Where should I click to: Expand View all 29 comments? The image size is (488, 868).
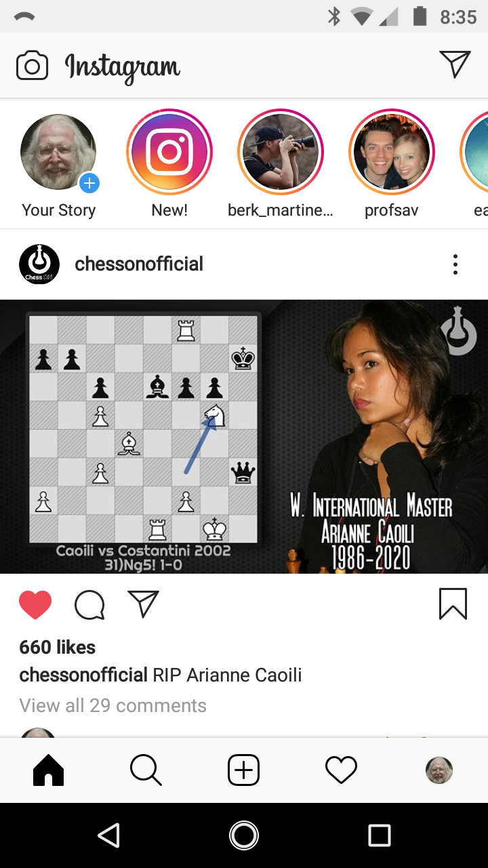pyautogui.click(x=113, y=706)
